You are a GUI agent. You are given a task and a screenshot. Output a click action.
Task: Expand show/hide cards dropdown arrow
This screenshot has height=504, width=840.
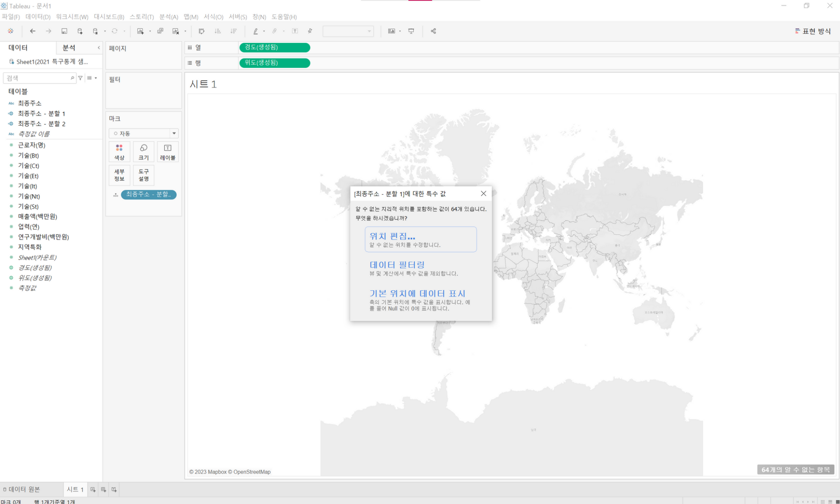click(x=400, y=31)
